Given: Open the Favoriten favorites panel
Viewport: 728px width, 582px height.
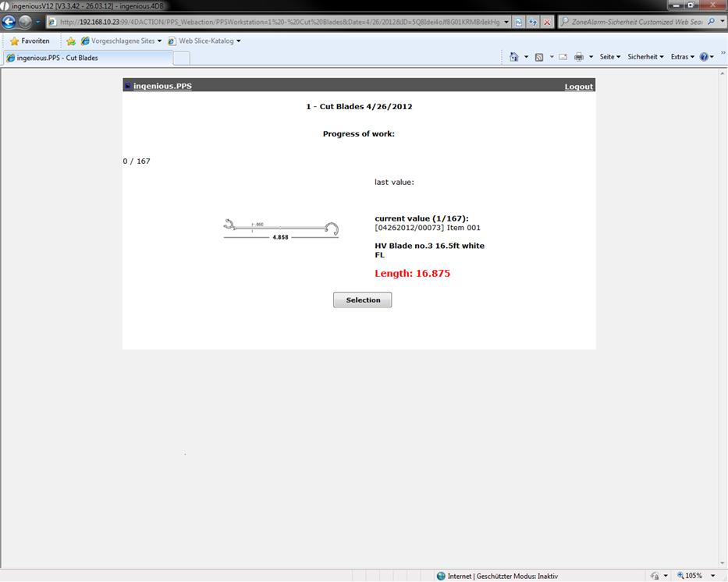Looking at the screenshot, I should pos(30,41).
